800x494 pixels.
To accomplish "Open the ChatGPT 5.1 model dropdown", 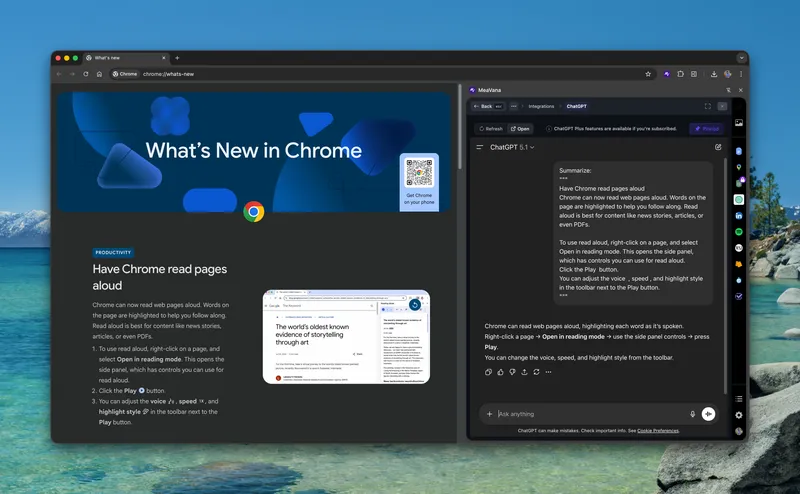I will 512,147.
